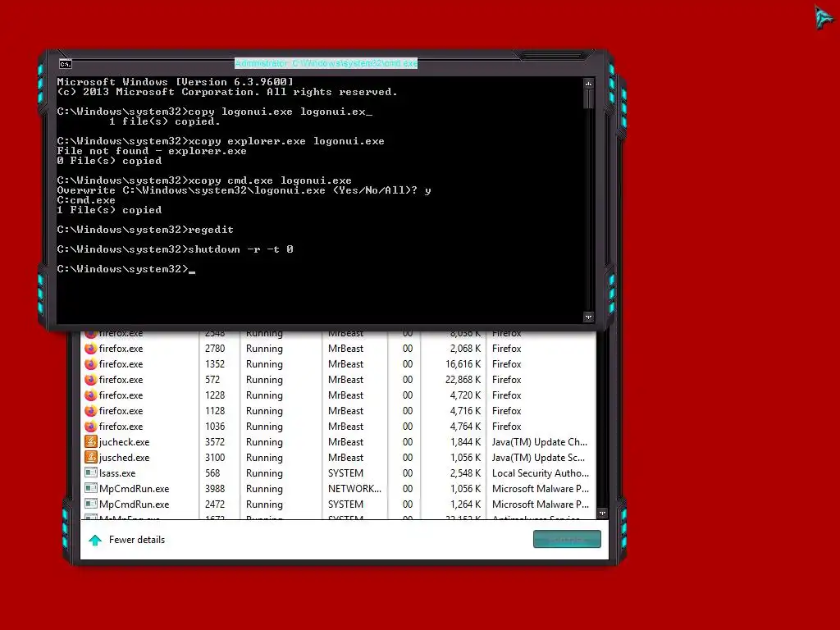Click PID value 3100

[215, 458]
